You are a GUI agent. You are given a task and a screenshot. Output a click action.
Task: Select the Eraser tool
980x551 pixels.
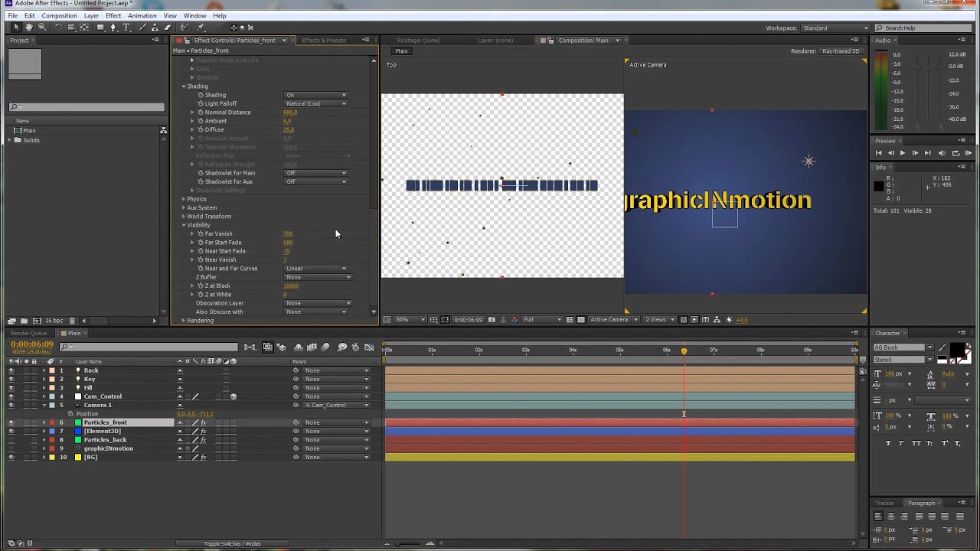point(168,28)
